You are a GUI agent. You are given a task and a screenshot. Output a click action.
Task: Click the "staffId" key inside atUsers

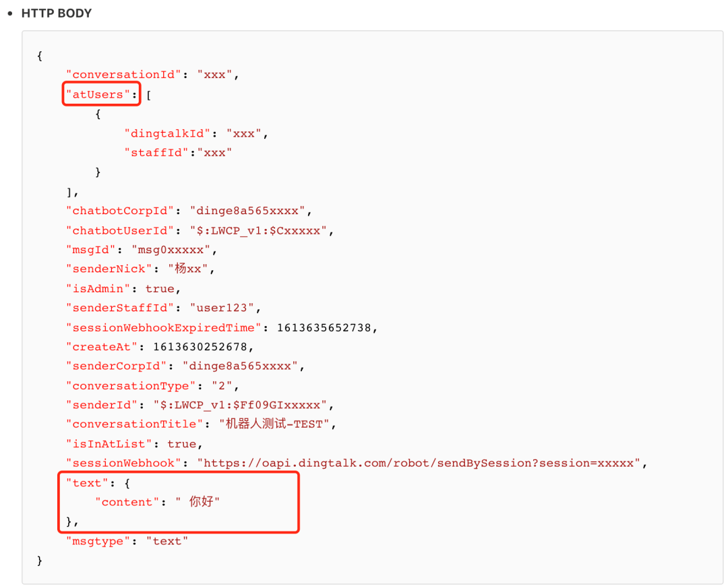156,153
